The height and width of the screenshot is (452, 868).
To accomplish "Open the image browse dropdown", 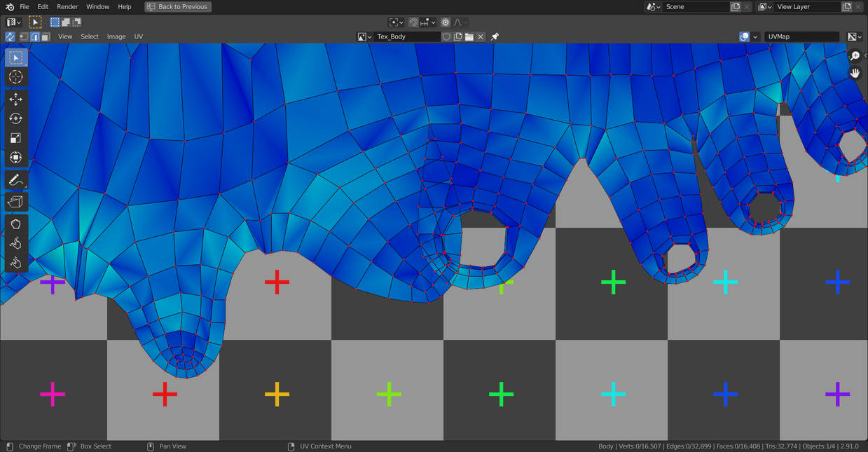I will pyautogui.click(x=364, y=36).
